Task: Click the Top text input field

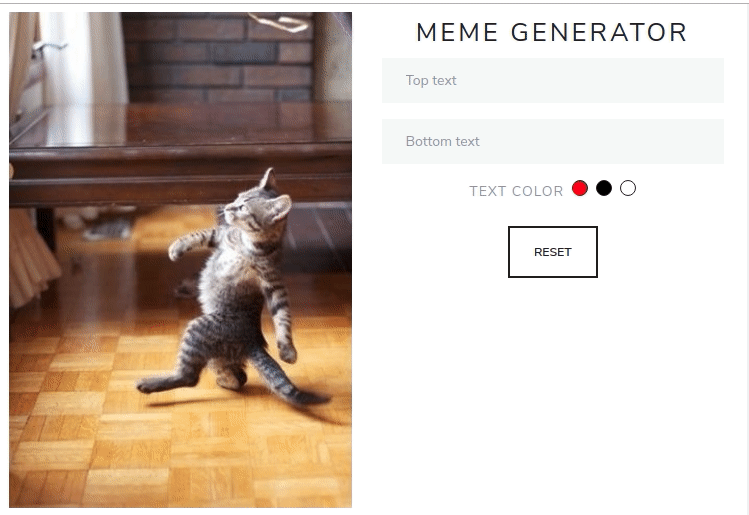Action: pos(553,80)
